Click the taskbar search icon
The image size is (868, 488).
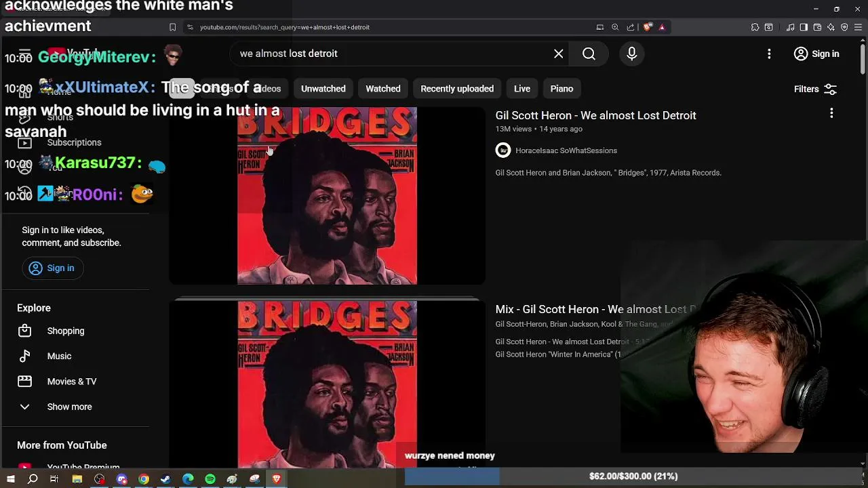33,479
